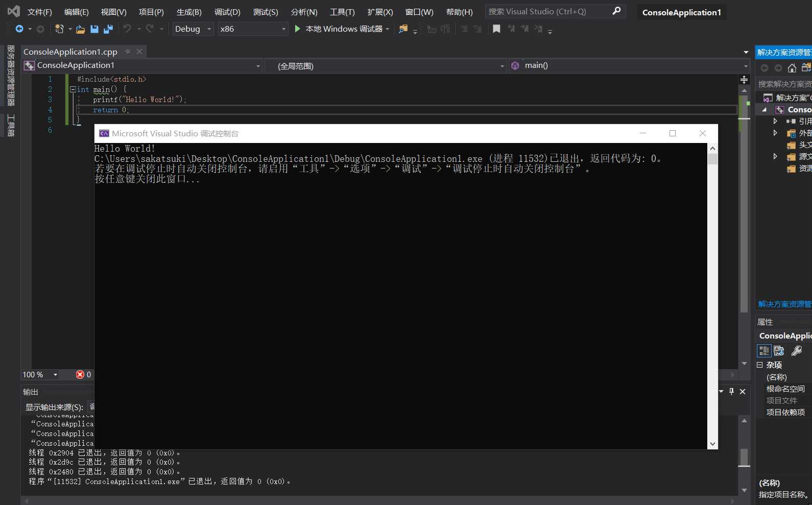Collapse the main() code fold marker
This screenshot has height=505, width=812.
coord(73,89)
